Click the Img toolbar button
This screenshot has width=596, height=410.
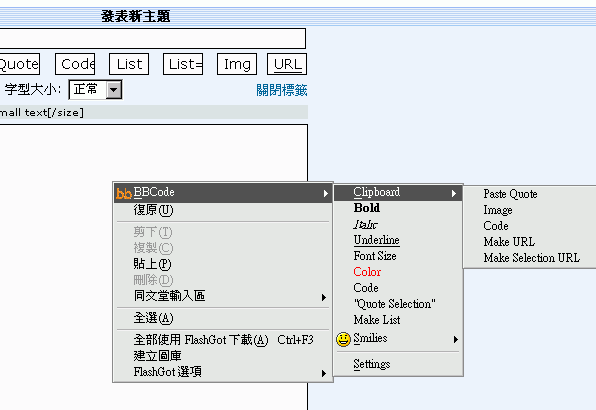(x=237, y=64)
